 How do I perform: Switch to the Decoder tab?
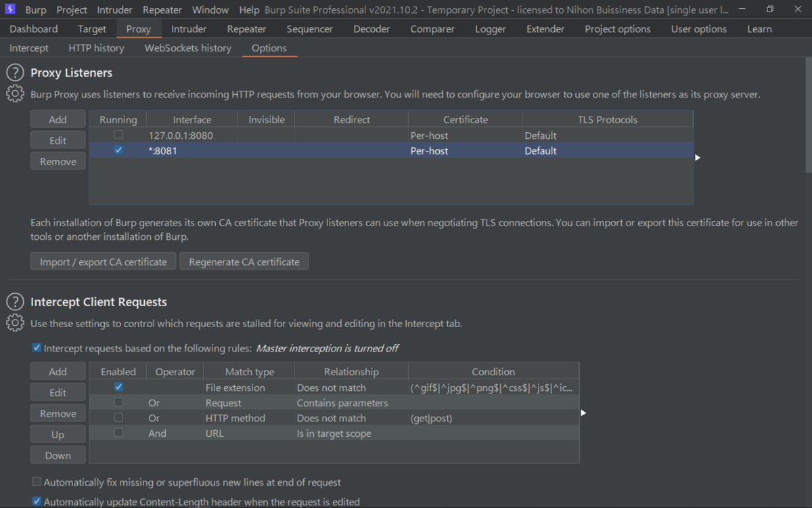(x=371, y=29)
